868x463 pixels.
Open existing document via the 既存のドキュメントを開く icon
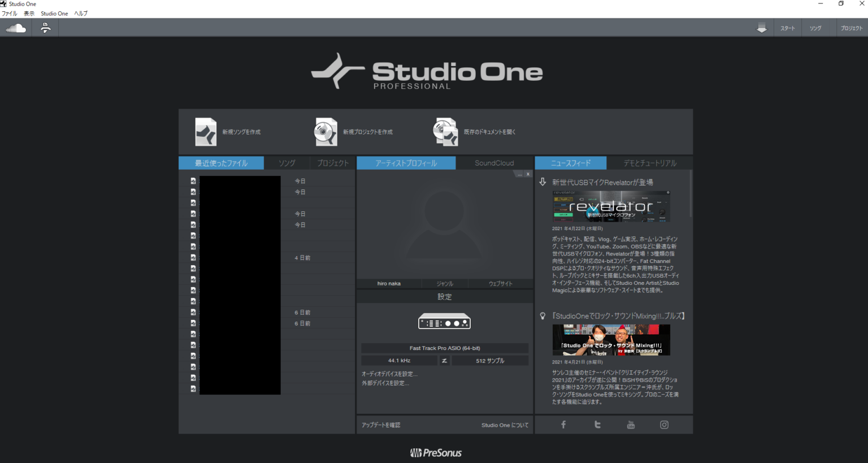tap(445, 131)
